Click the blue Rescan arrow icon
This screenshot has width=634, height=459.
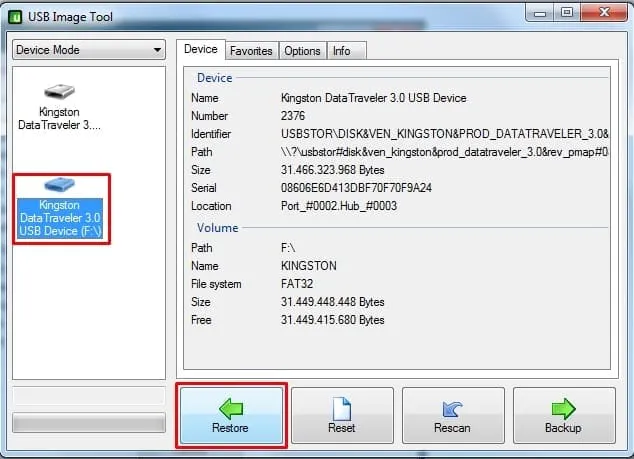(452, 409)
